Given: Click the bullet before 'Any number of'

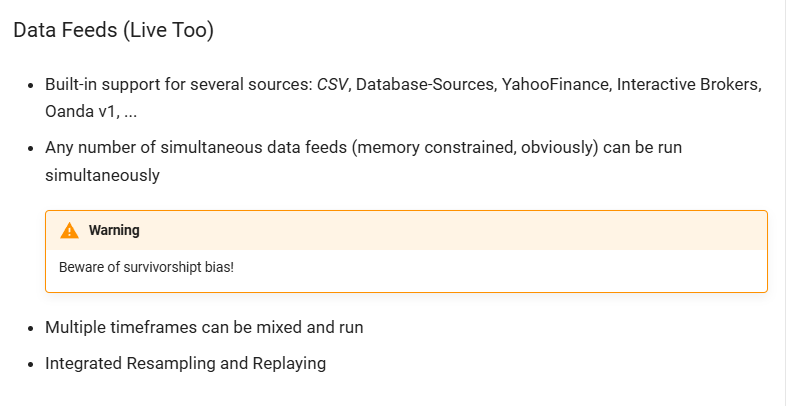Looking at the screenshot, I should [x=32, y=148].
